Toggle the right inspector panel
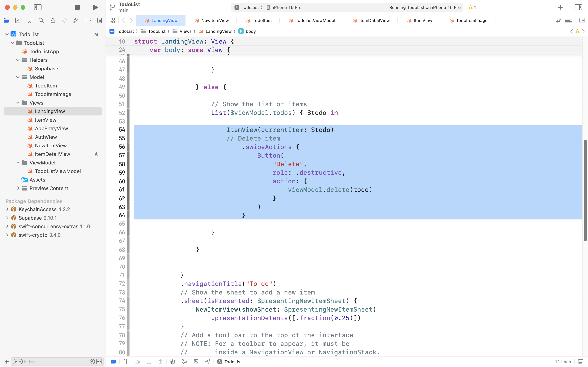This screenshot has height=367, width=588. pyautogui.click(x=578, y=7)
